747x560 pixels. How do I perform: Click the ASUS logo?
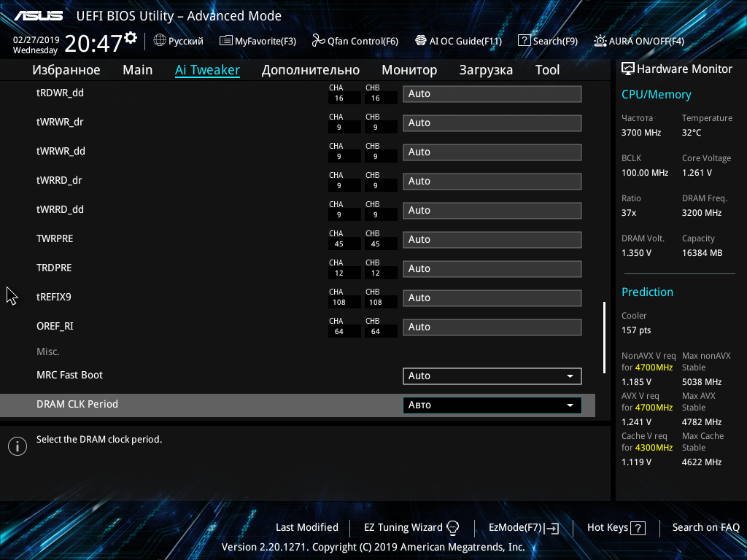click(x=38, y=16)
